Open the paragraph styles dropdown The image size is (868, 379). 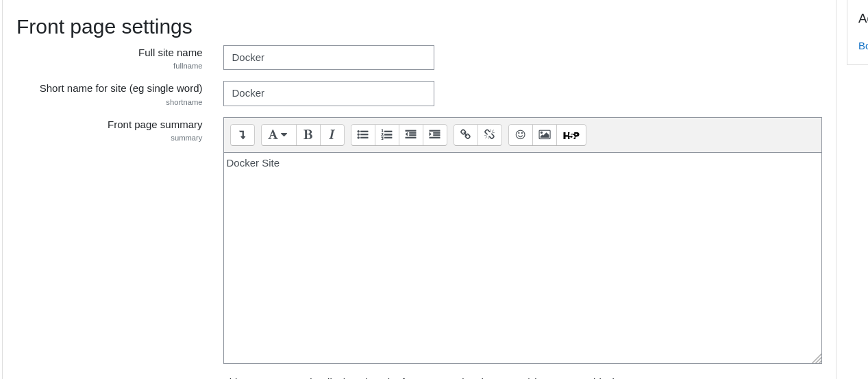click(x=278, y=135)
